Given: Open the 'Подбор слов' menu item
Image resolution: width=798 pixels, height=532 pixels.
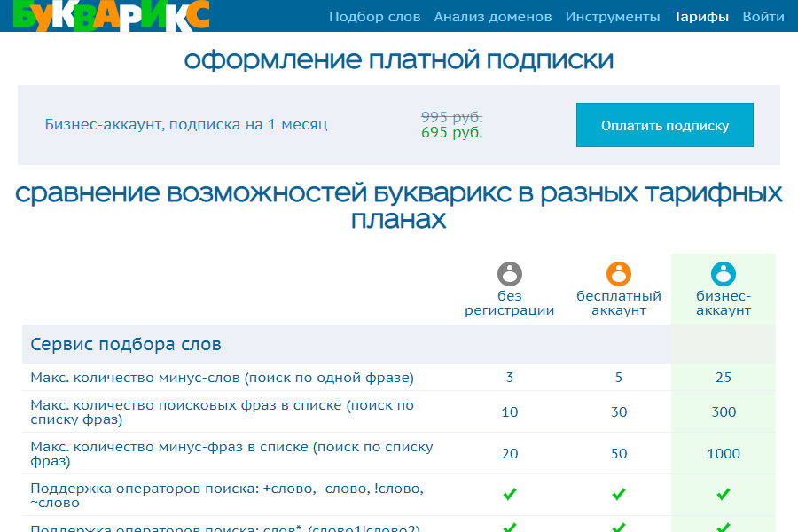Looking at the screenshot, I should 374,17.
